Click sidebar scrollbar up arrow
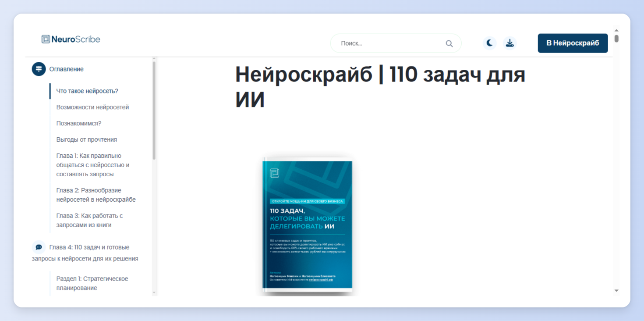The width and height of the screenshot is (644, 321). pyautogui.click(x=154, y=59)
